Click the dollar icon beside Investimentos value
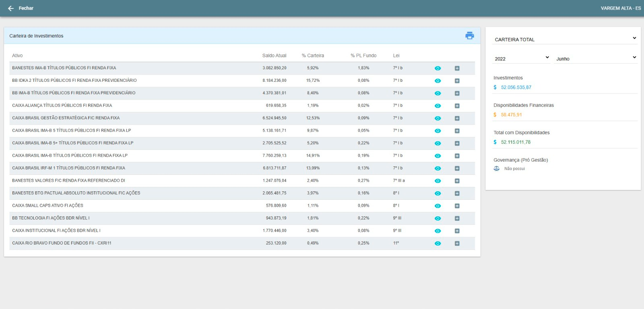 click(x=495, y=87)
